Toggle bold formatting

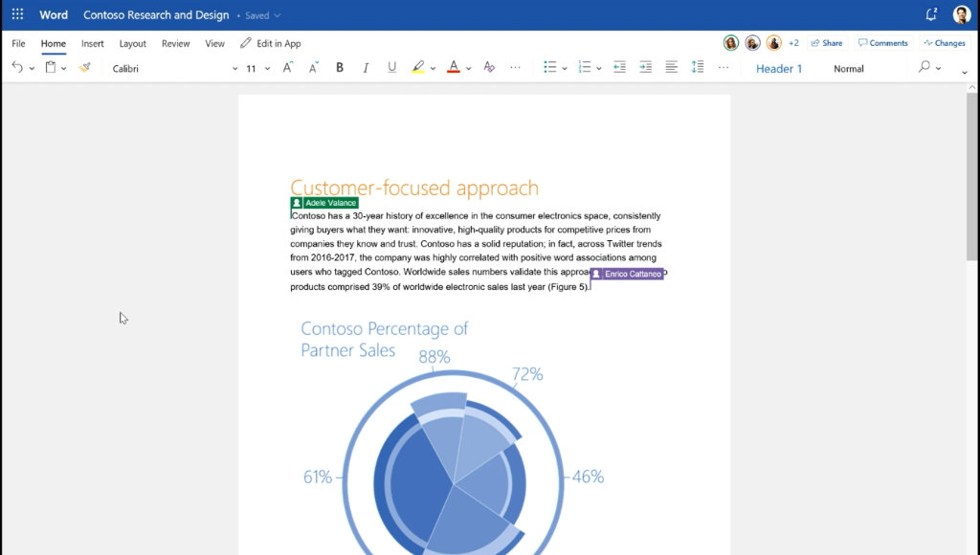tap(340, 68)
